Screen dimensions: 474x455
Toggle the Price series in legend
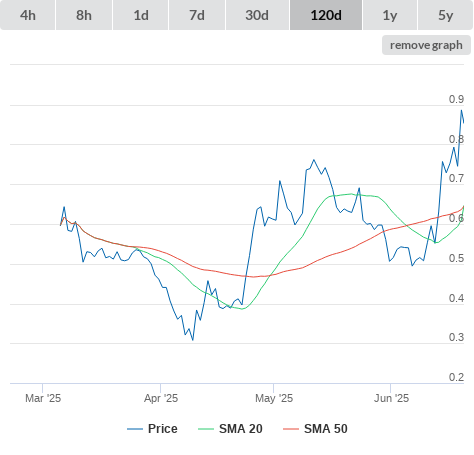tap(163, 429)
